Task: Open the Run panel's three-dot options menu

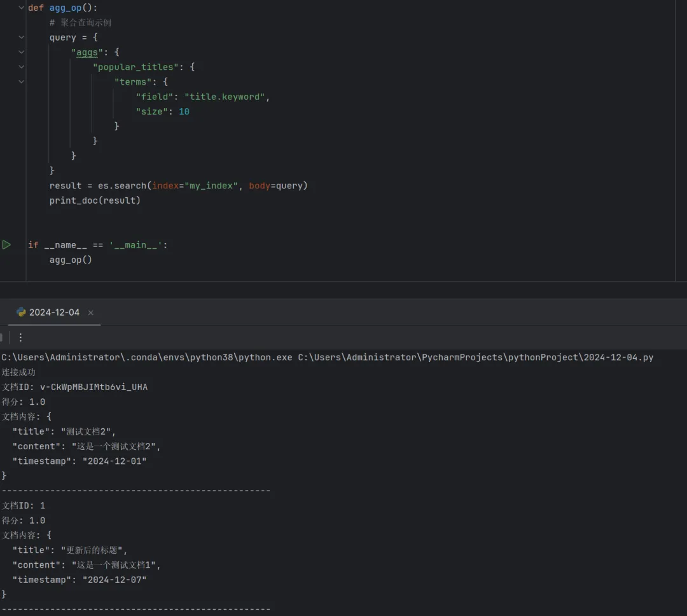Action: (x=20, y=337)
